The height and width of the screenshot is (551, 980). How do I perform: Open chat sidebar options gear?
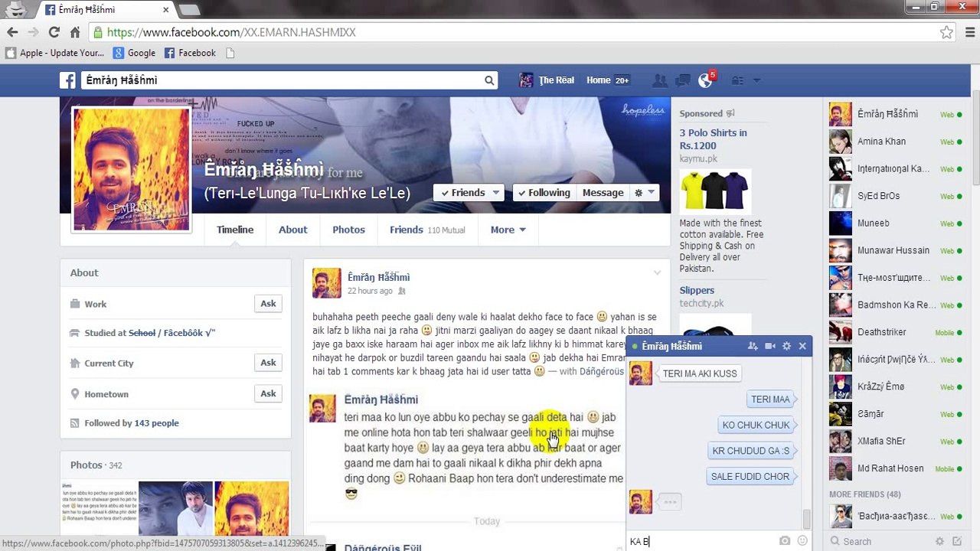[939, 542]
